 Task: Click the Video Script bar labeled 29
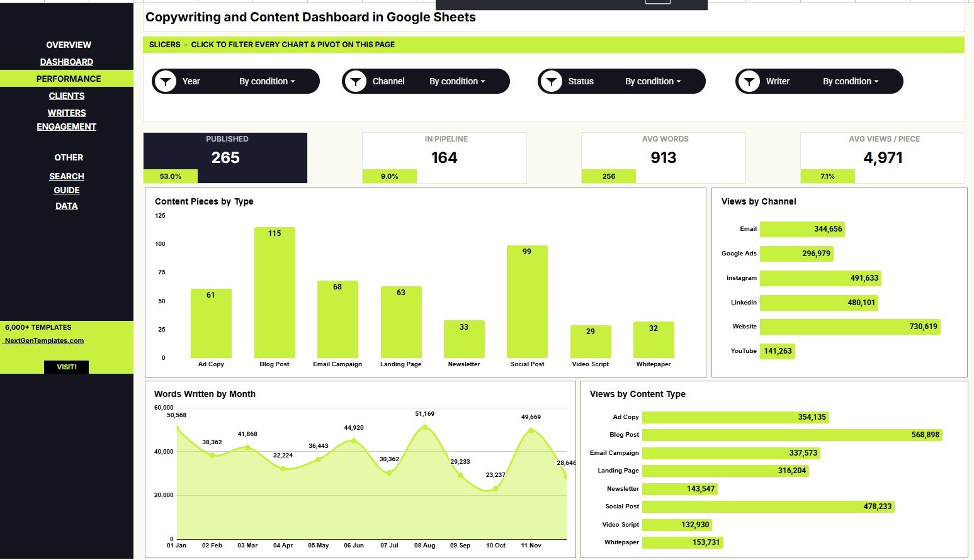(591, 342)
